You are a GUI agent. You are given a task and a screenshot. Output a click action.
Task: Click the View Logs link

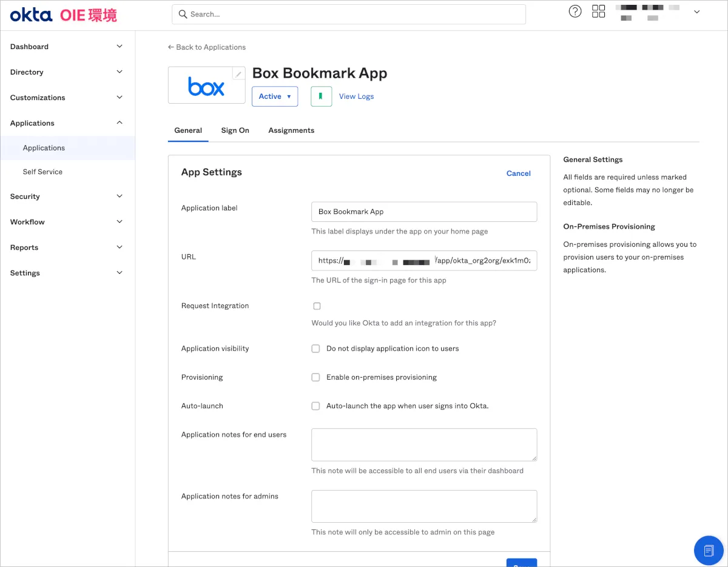[356, 96]
